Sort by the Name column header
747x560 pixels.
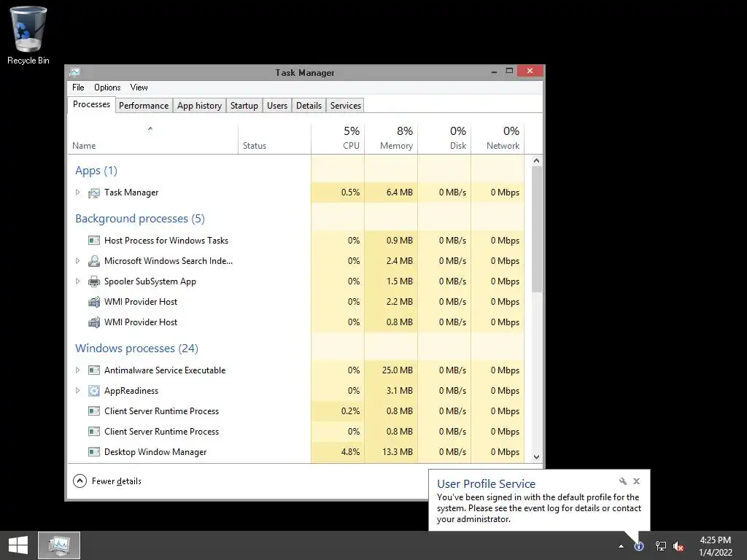[x=152, y=139]
